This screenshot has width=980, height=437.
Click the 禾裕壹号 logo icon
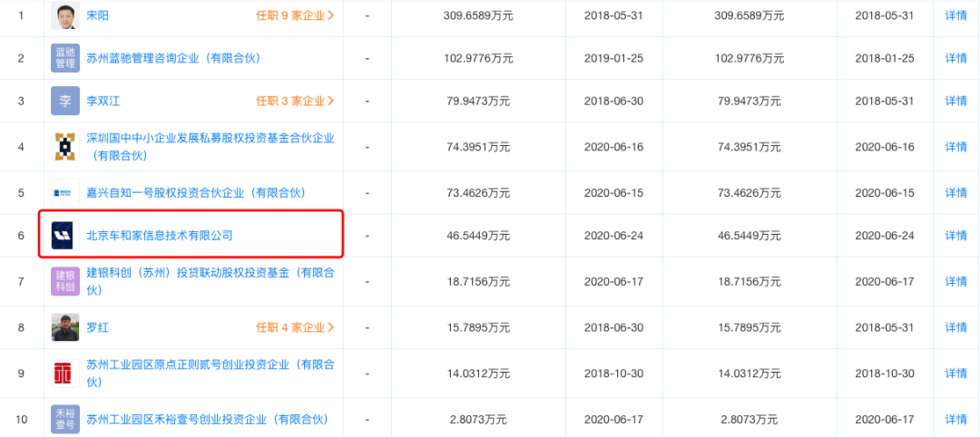tap(65, 419)
